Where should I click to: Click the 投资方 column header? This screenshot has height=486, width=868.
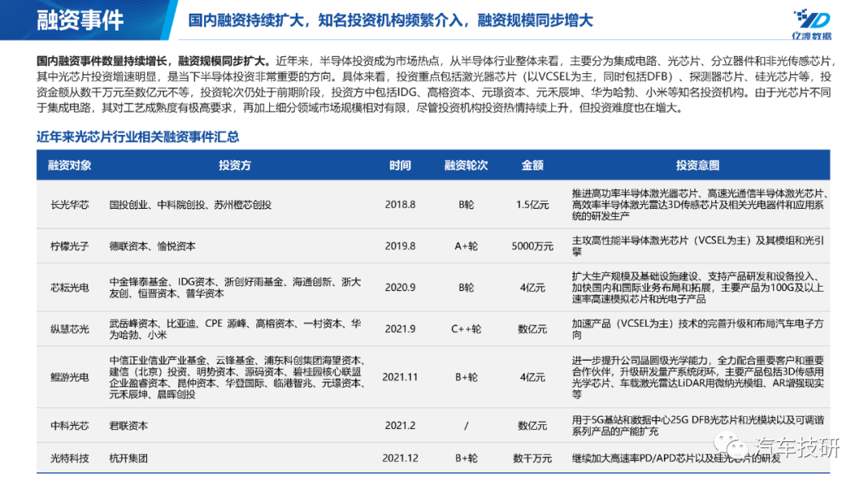[x=235, y=165]
